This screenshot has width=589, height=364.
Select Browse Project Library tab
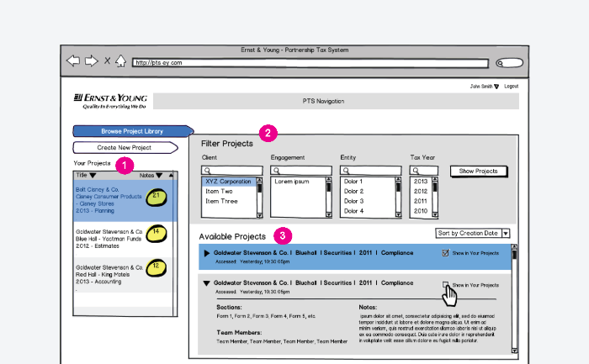click(133, 131)
